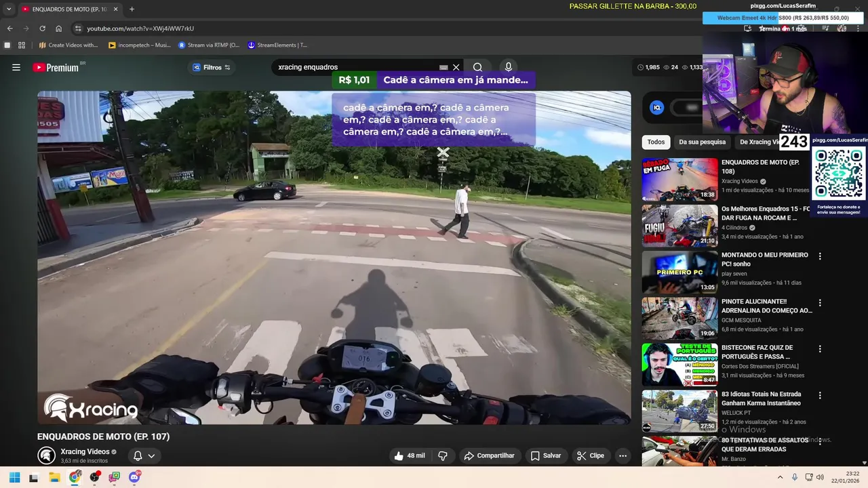868x488 pixels.
Task: Open the 'incompetech – Musi...' bookmark
Action: (139, 45)
